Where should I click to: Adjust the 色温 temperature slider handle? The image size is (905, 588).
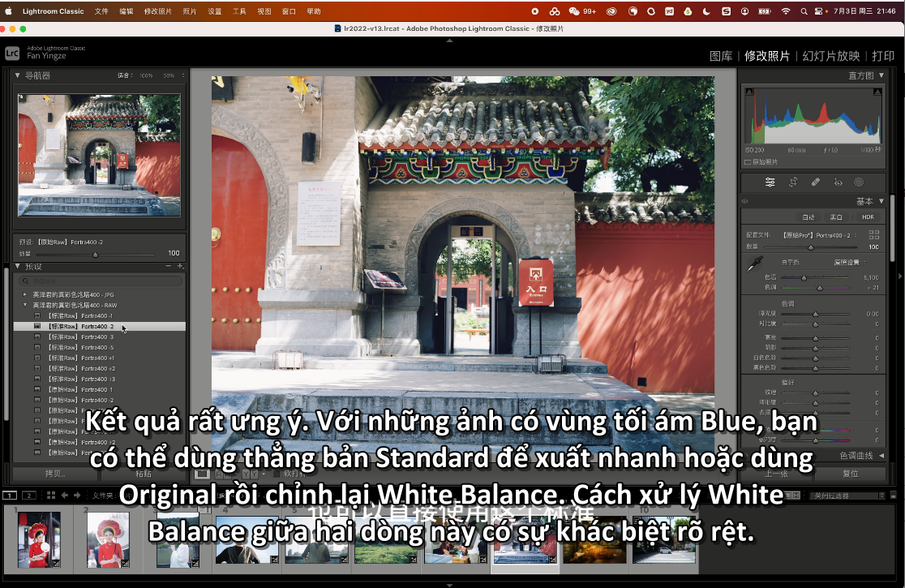coord(804,277)
